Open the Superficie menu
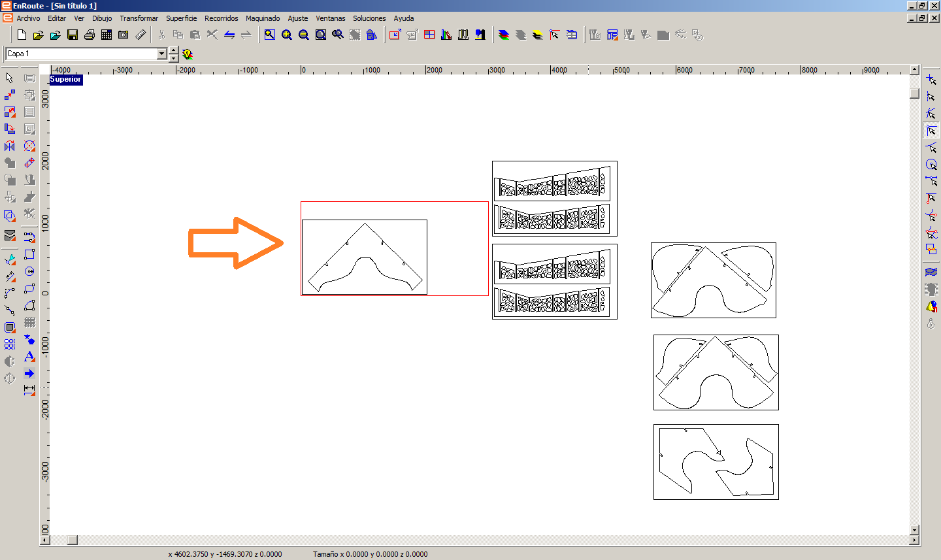941x560 pixels. click(x=181, y=18)
